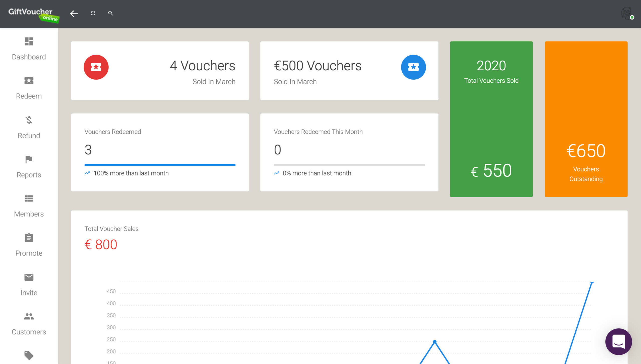Click orange Vouchers Outstanding card
This screenshot has height=364, width=641.
(x=586, y=119)
